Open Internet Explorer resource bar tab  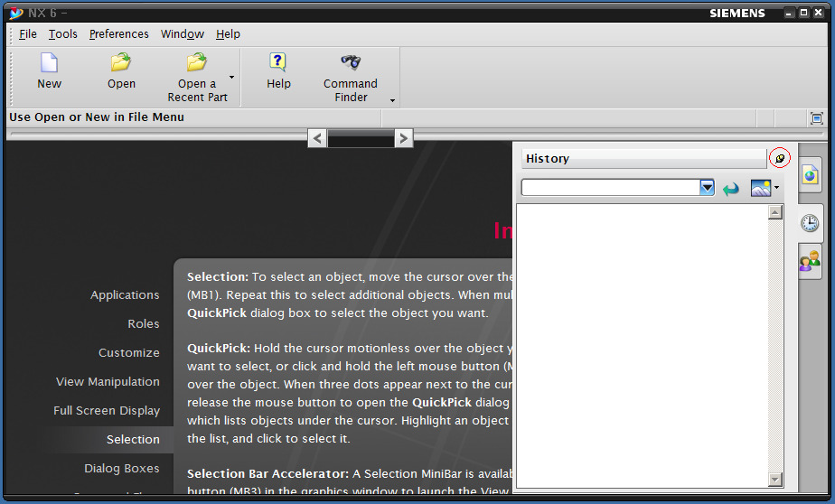point(810,174)
